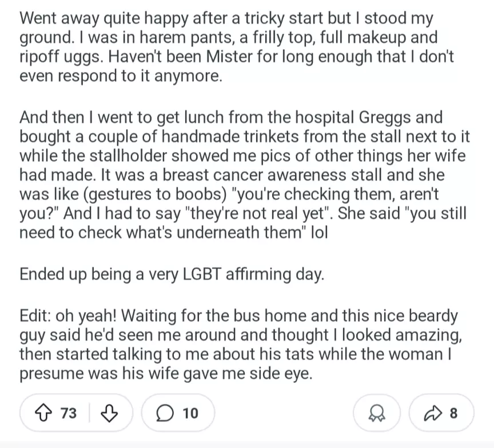The height and width of the screenshot is (448, 494).
Task: Click the upvote count showing 73
Action: click(x=68, y=413)
